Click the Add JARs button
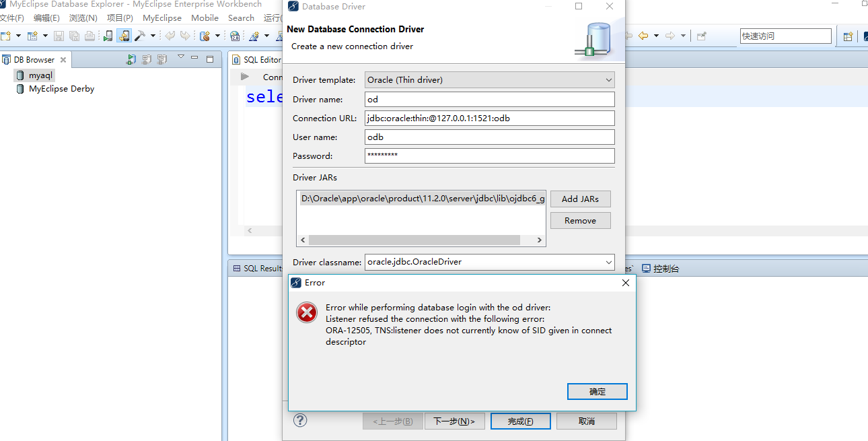 coord(580,199)
